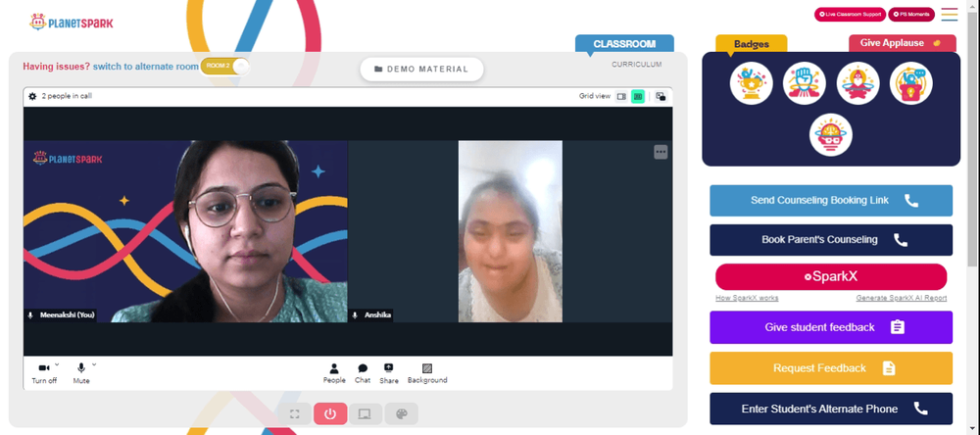Click the "Having issues?" text
Viewport: 980px width, 435px height.
[x=56, y=67]
